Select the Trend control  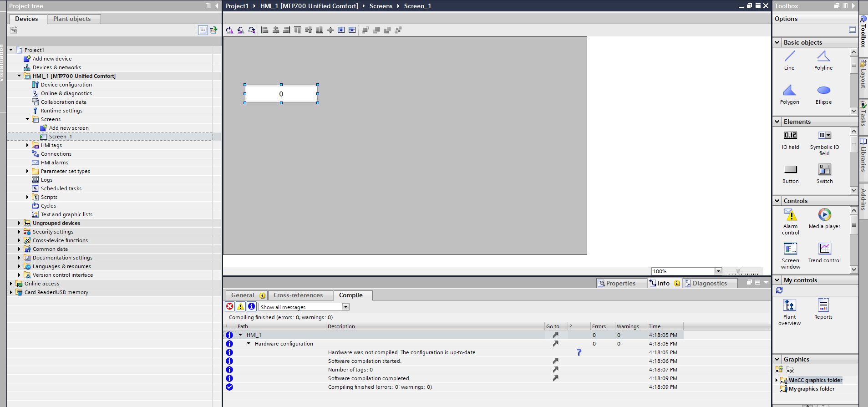[x=824, y=253]
